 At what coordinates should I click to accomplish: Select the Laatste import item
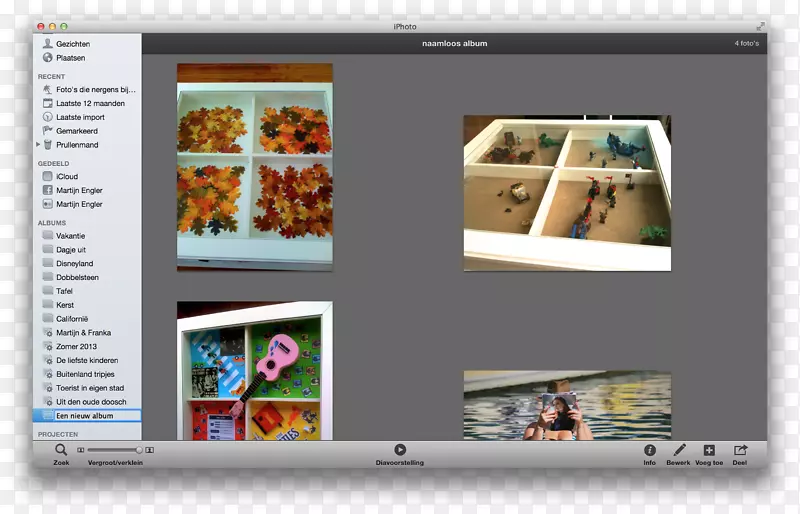pos(80,117)
